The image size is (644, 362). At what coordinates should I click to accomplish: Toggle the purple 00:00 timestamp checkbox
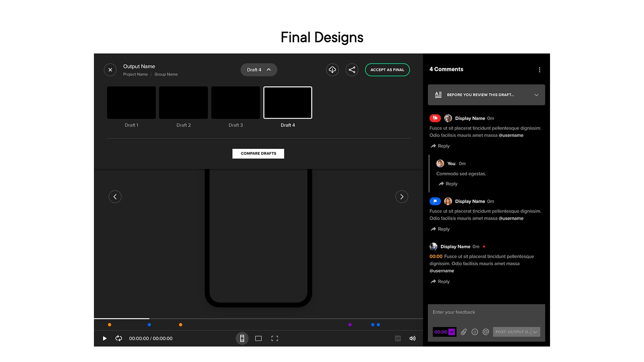tap(451, 332)
